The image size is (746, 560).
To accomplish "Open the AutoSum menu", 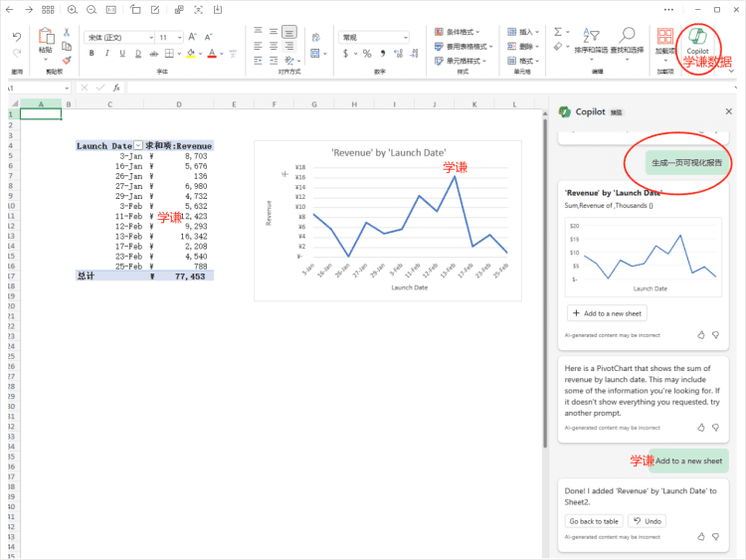I will coord(561,32).
